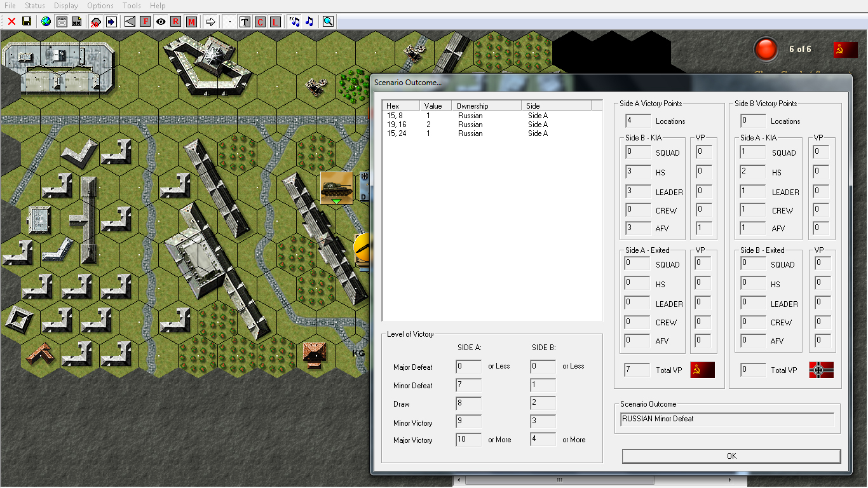
Task: Click the Soviet flag beside Side A total
Action: (x=702, y=370)
